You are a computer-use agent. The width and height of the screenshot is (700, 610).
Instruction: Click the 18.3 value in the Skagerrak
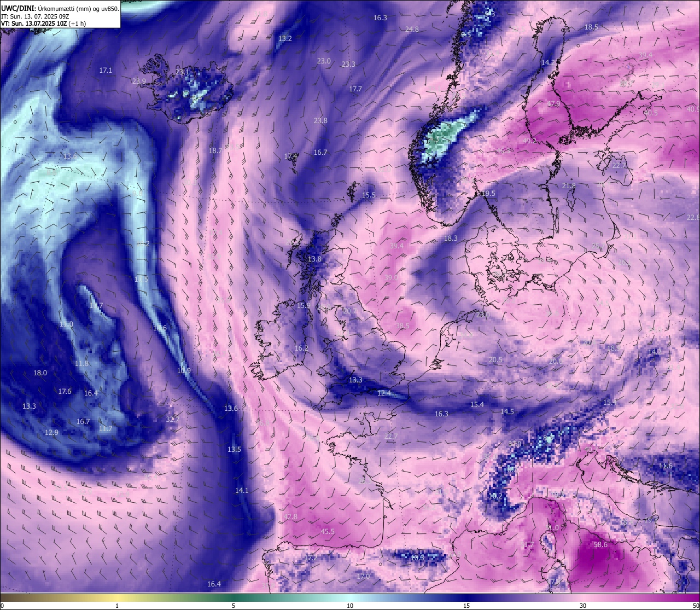pos(451,238)
